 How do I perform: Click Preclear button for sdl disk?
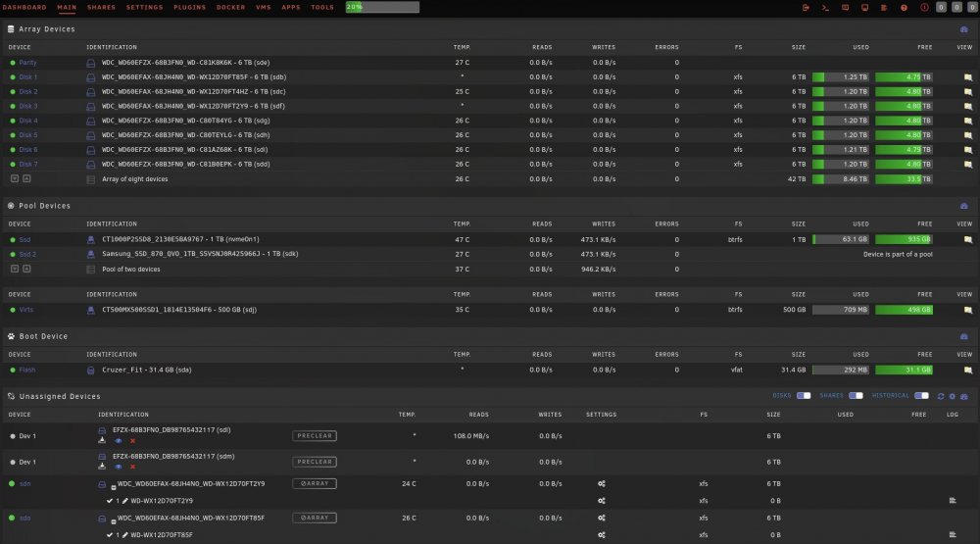[x=315, y=436]
